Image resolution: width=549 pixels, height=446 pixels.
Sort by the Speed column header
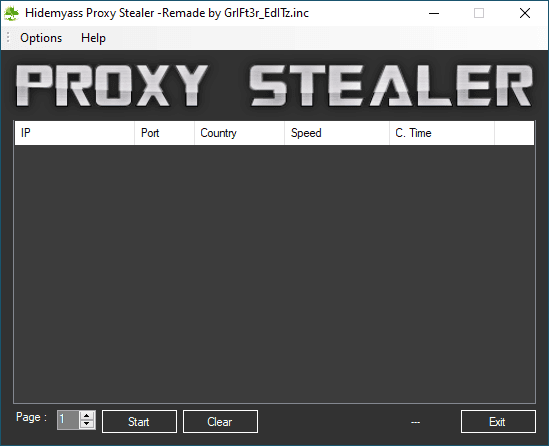(337, 133)
